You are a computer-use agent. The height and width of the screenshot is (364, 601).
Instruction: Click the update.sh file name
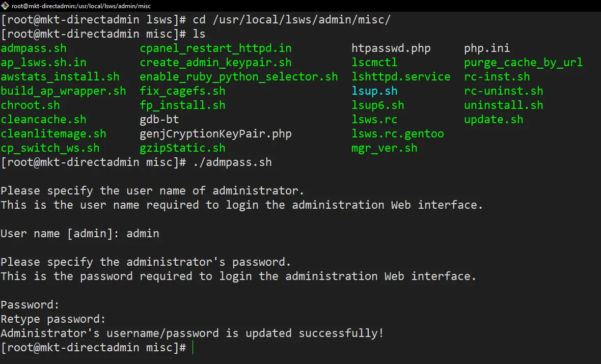[494, 120]
